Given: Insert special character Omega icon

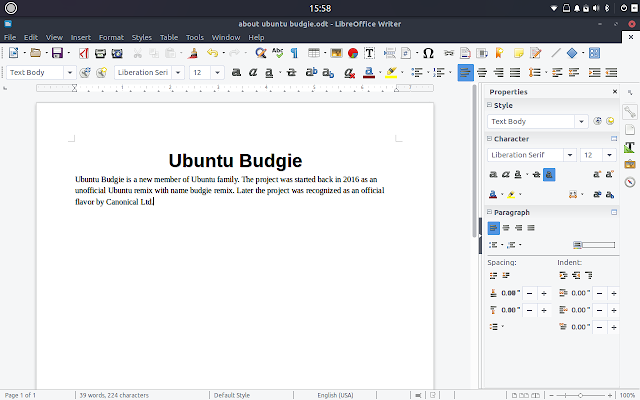Looking at the screenshot, I should (428, 53).
